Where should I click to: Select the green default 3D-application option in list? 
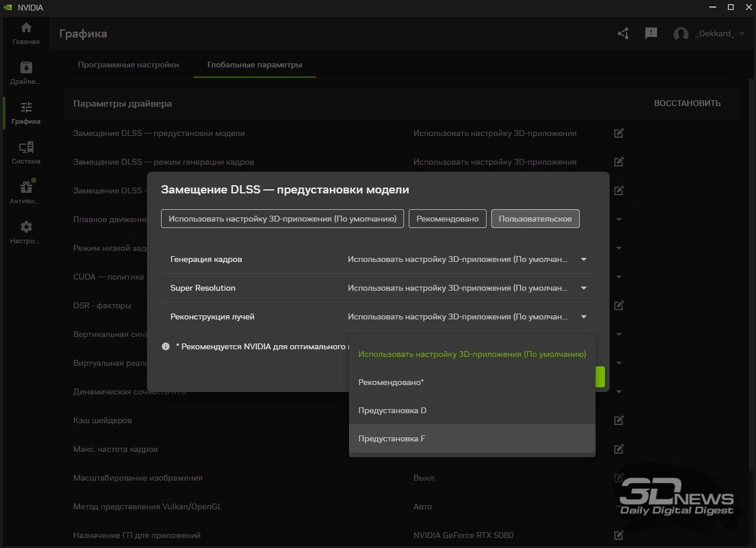(472, 354)
